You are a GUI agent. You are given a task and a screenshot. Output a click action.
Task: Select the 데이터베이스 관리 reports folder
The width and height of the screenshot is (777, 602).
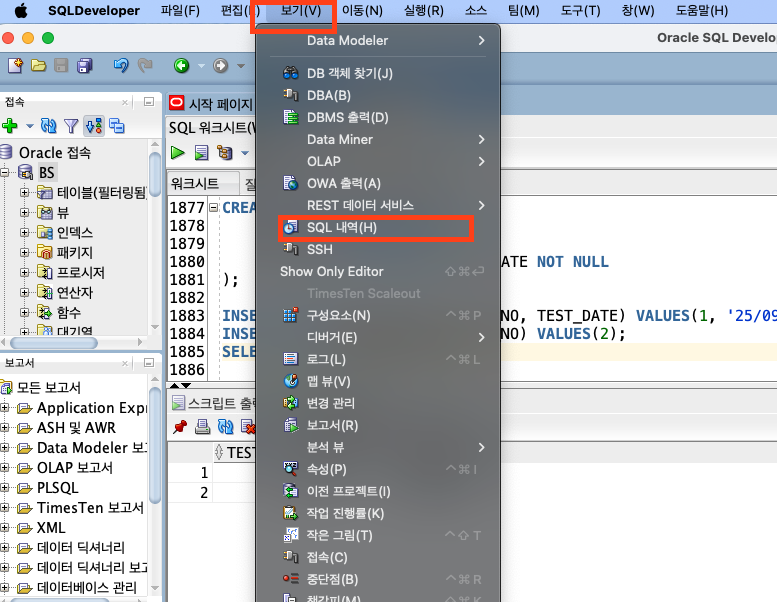click(87, 588)
